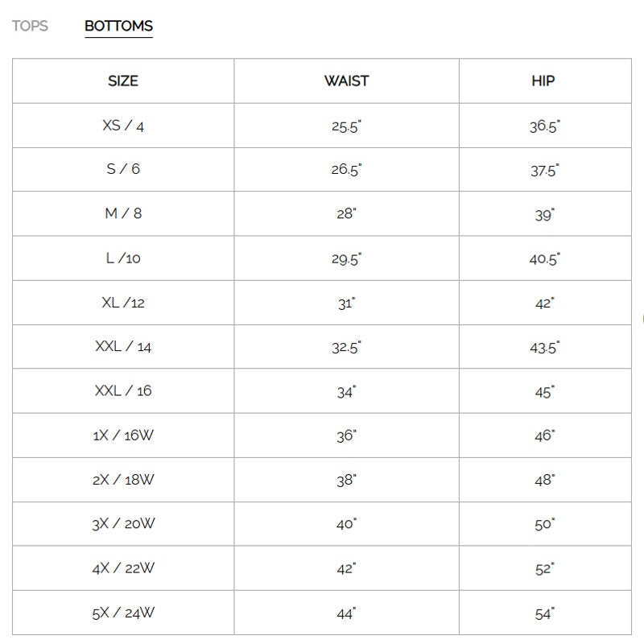644x644 pixels.
Task: Select the XL / 12 size cell
Action: click(123, 303)
